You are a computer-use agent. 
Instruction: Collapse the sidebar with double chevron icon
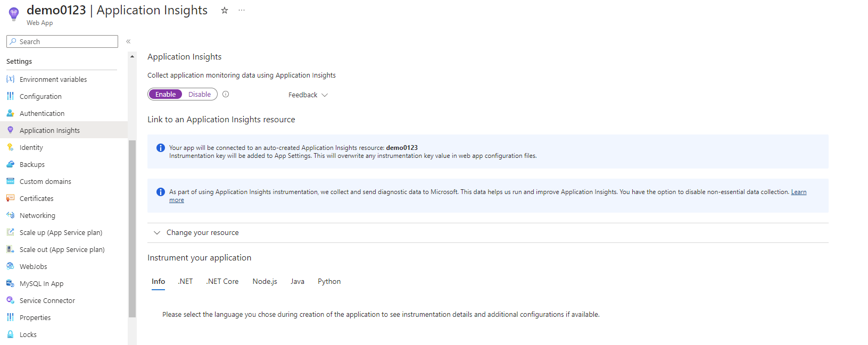tap(128, 41)
